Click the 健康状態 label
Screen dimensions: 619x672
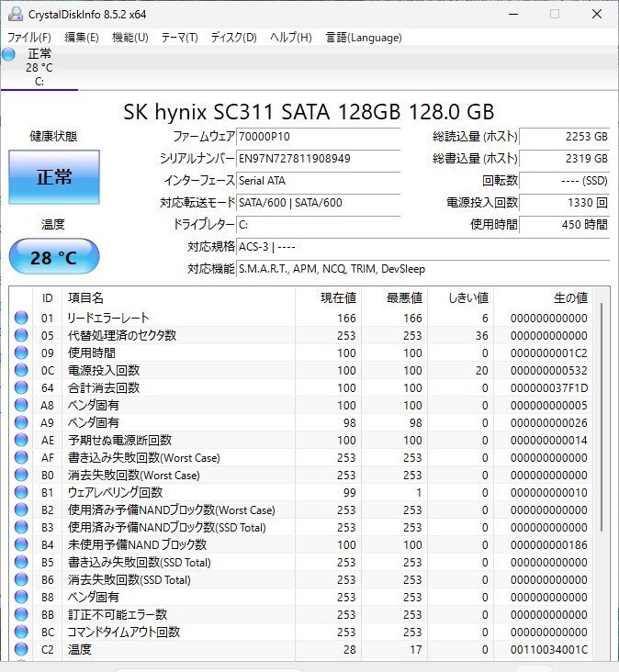[x=53, y=136]
